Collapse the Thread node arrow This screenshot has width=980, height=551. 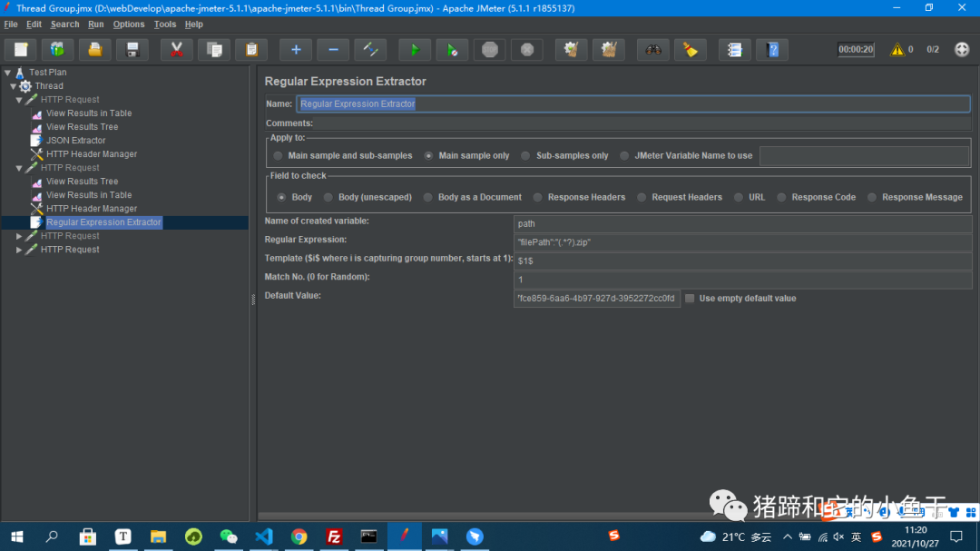click(13, 86)
